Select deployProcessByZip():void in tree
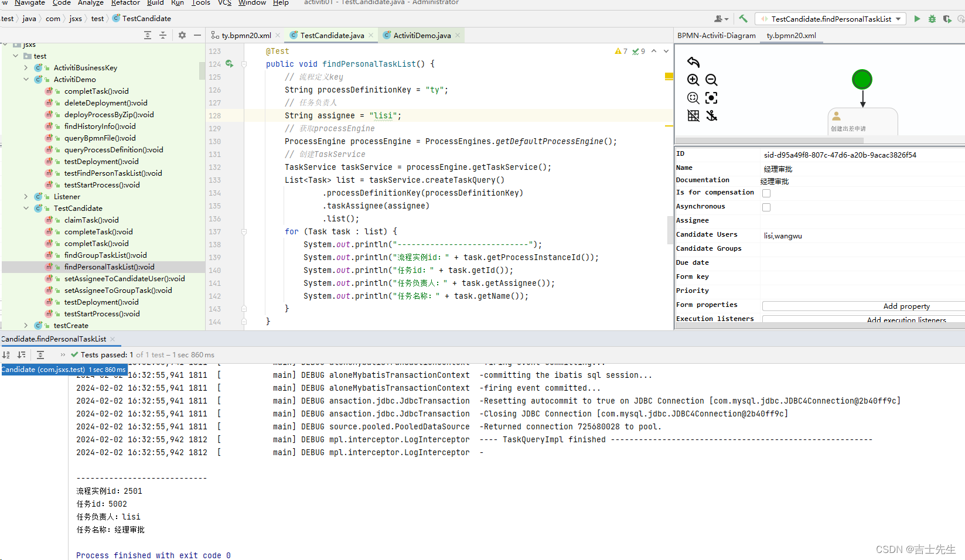Image resolution: width=965 pixels, height=560 pixels. pyautogui.click(x=109, y=114)
